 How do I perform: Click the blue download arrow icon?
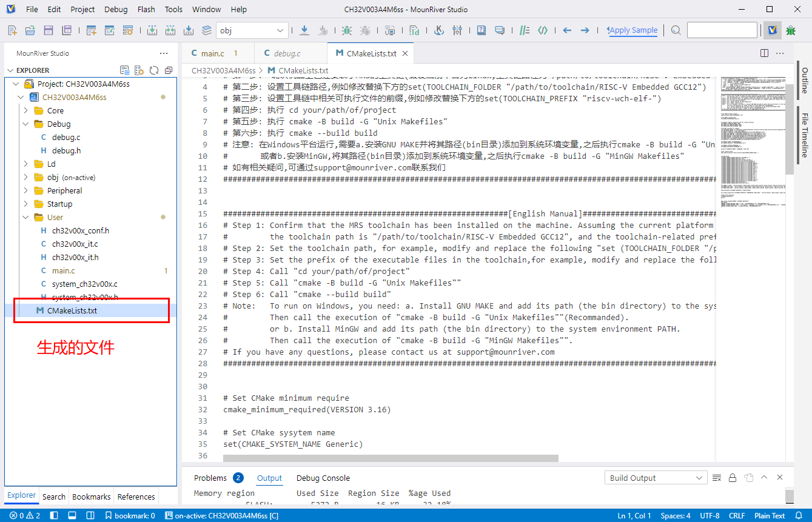[304, 30]
